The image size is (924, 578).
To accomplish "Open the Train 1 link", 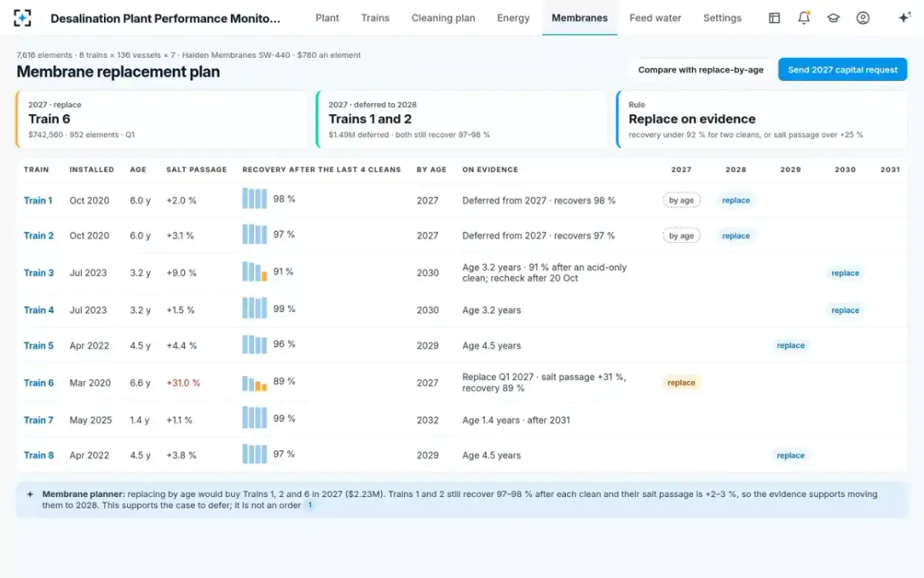I will [x=38, y=200].
